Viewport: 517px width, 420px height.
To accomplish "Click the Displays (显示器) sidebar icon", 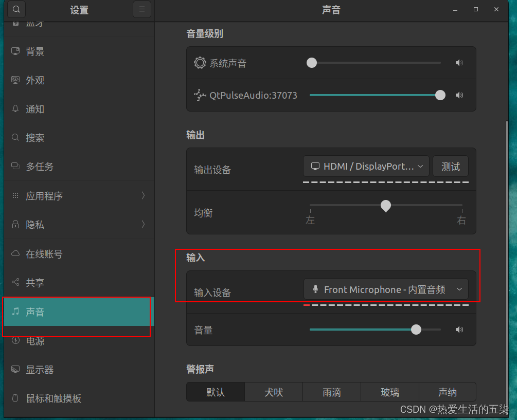I will (x=15, y=369).
